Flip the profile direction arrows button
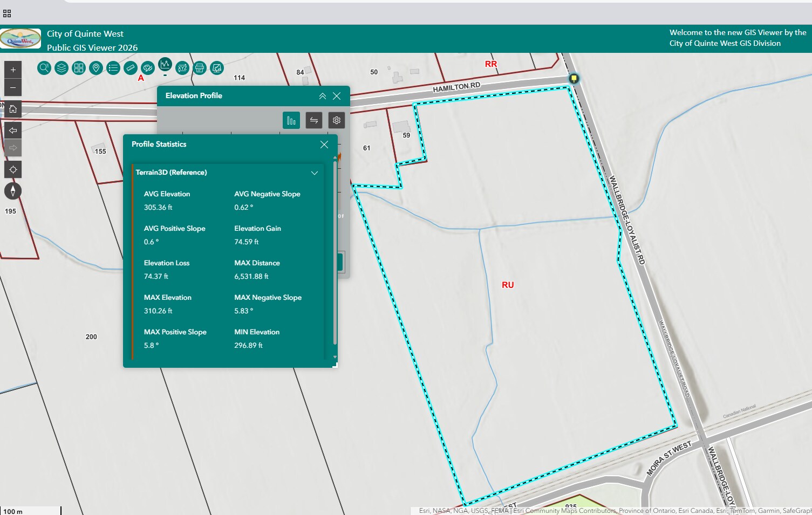 314,120
